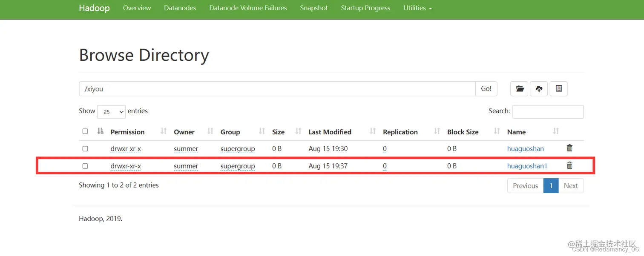Sort by the Group column arrows
The image size is (644, 256).
(x=262, y=131)
